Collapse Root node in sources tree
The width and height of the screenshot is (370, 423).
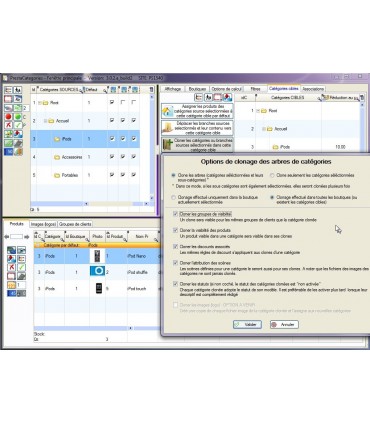40,103
